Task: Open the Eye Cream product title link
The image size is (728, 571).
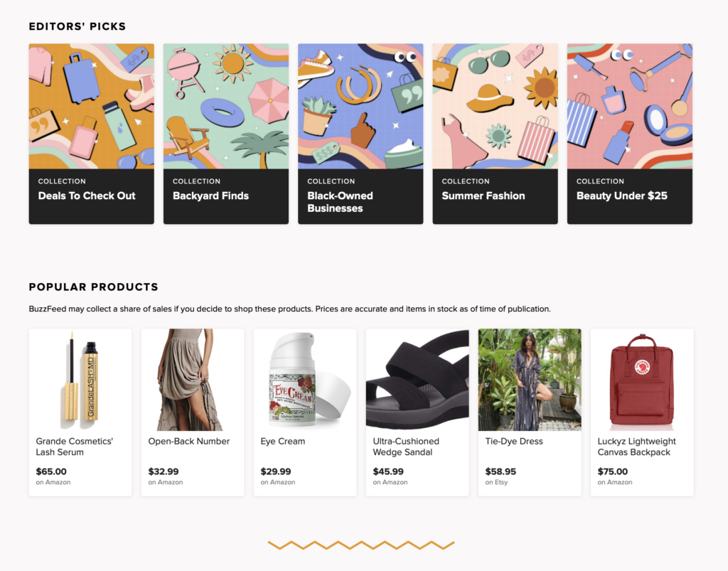Action: tap(283, 441)
